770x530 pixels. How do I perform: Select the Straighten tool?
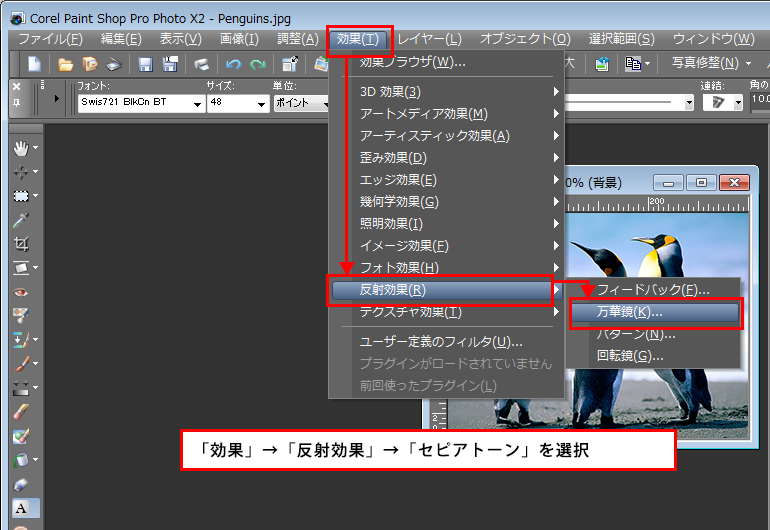click(x=21, y=268)
